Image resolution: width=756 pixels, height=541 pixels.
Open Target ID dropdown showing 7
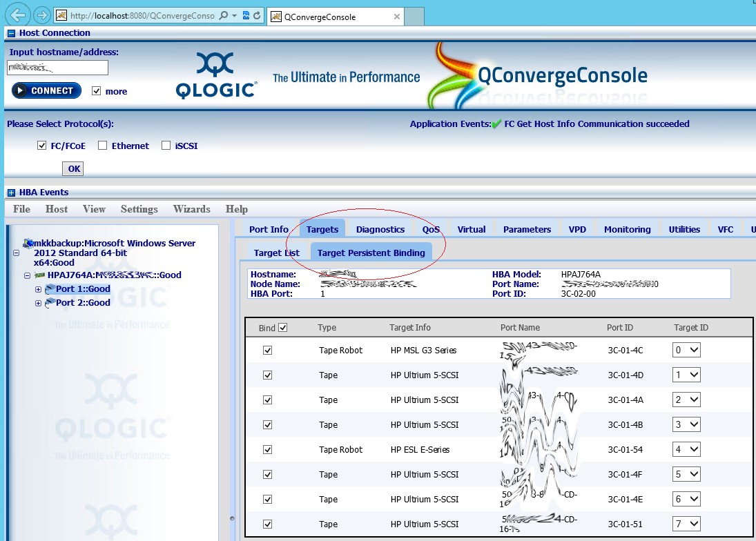tap(686, 524)
